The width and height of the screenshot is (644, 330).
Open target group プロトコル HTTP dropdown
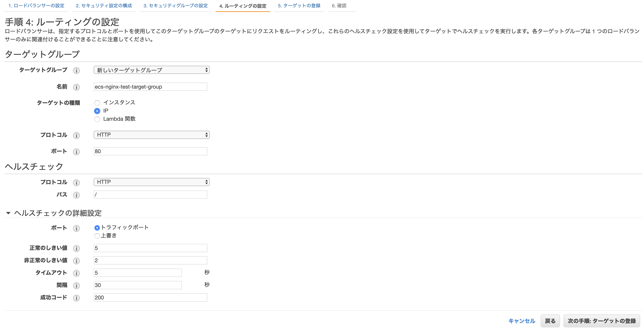click(x=152, y=135)
